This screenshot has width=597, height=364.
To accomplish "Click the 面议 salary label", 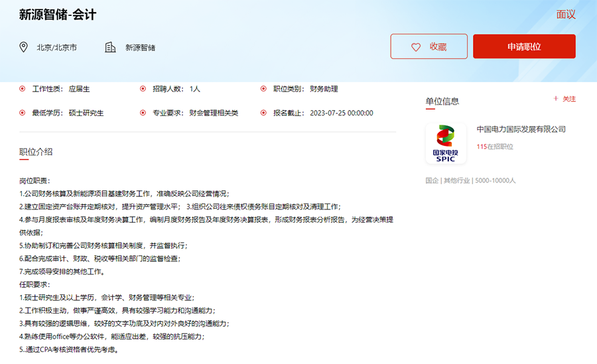I will coord(566,15).
